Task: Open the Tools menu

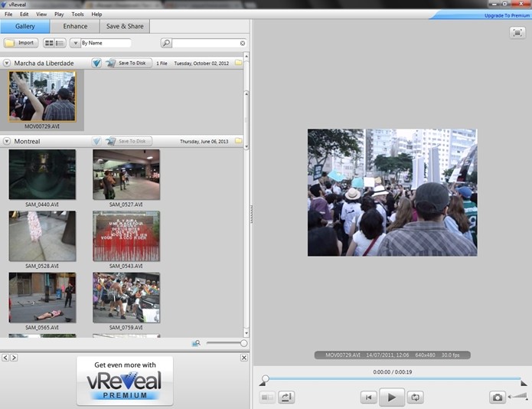Action: point(77,15)
